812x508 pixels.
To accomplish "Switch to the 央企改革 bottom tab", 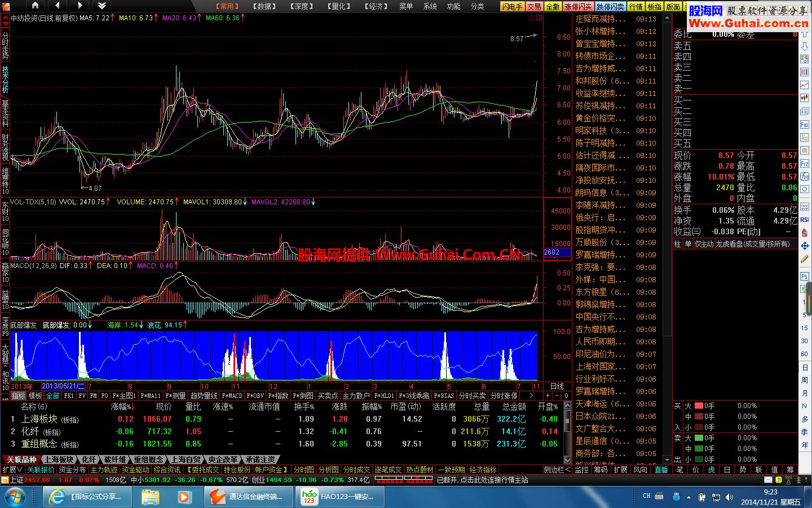I will (223, 460).
